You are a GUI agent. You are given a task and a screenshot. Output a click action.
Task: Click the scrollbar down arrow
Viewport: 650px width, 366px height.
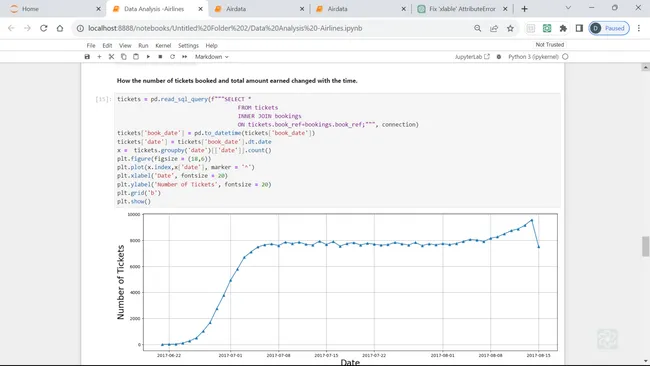(645, 361)
